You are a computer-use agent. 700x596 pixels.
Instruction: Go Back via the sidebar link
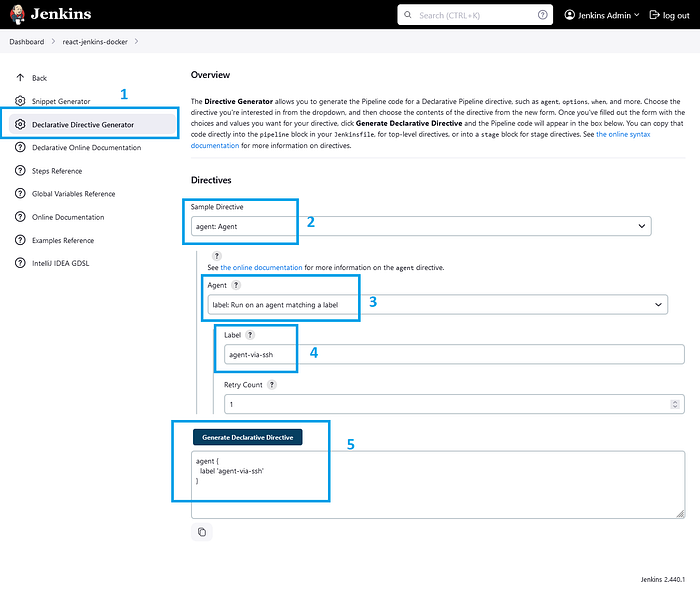39,78
